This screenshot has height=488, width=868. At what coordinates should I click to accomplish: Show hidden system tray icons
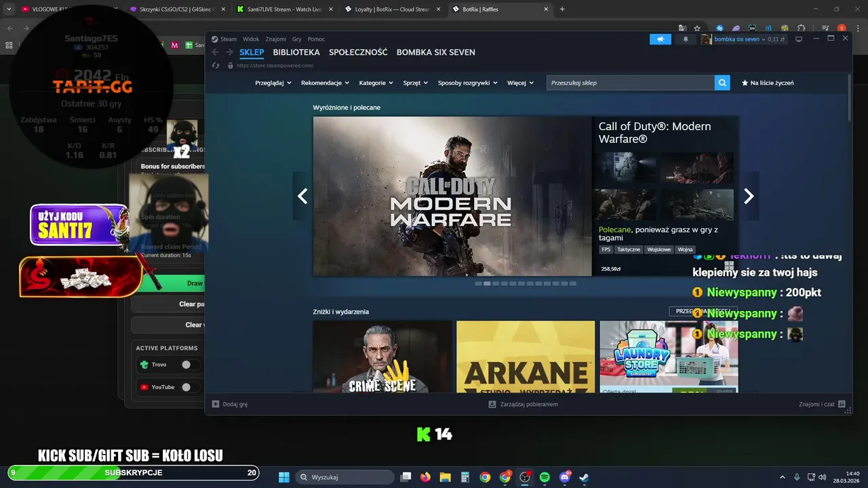coord(782,477)
